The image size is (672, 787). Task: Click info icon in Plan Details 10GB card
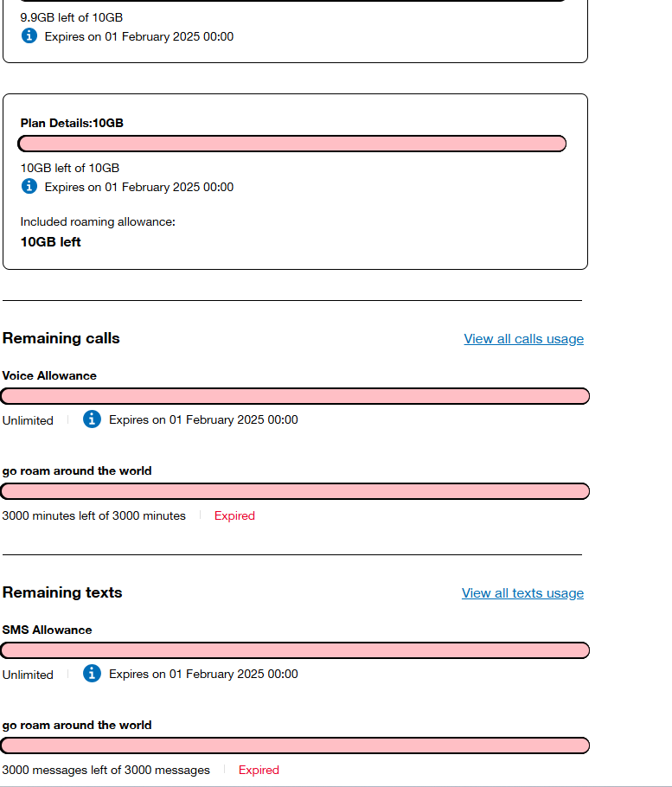(29, 186)
